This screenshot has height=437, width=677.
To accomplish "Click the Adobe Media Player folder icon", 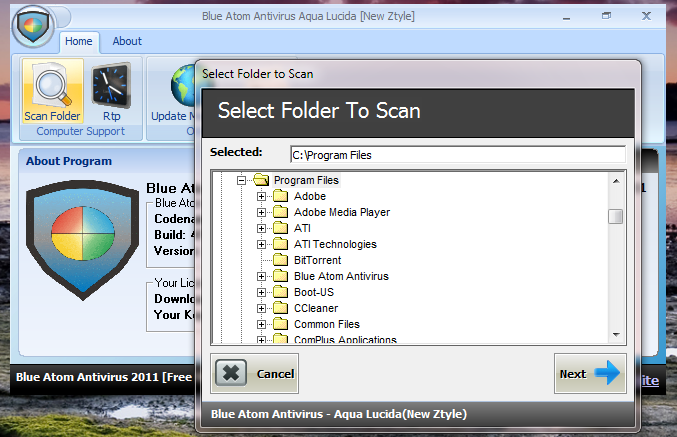I will point(281,212).
